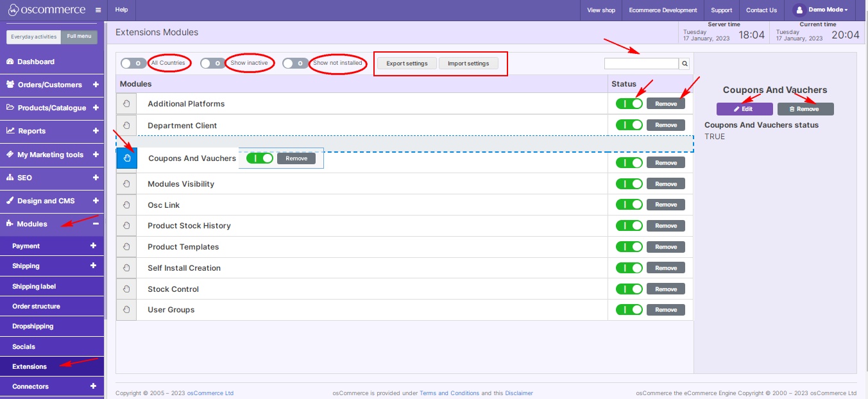
Task: Click Remove in Coupons And Vauchers side panel
Action: pos(806,109)
